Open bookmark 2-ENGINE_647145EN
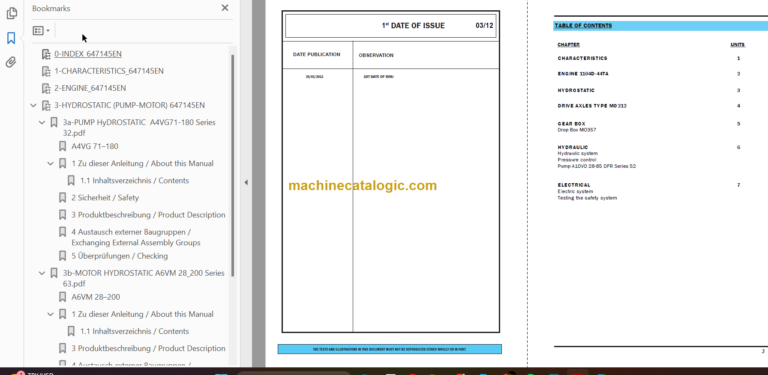Screen dimensions: 768x375 (90, 88)
